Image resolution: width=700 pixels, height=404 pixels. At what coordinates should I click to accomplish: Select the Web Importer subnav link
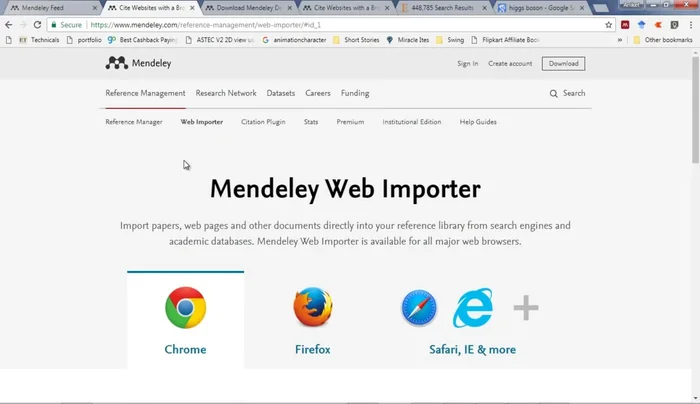(202, 122)
